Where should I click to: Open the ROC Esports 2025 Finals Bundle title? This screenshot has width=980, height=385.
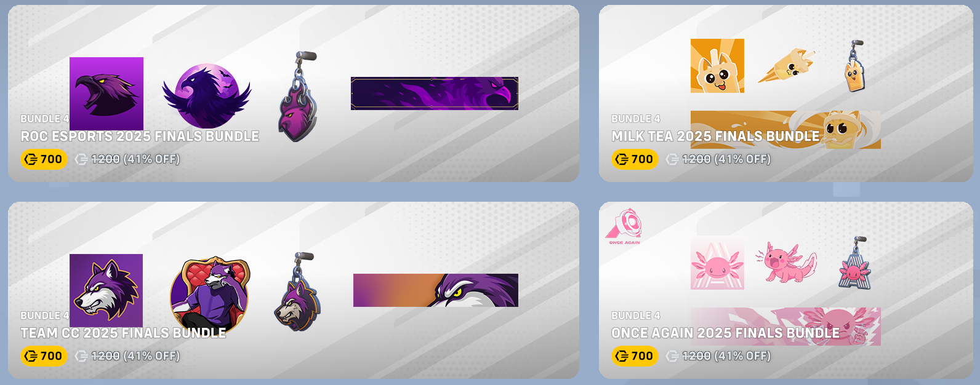(x=140, y=136)
